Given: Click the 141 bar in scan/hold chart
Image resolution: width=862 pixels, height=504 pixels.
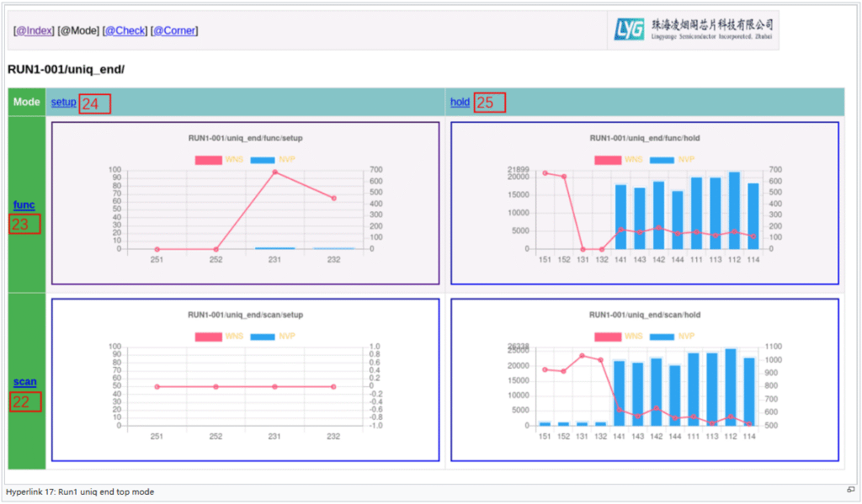Looking at the screenshot, I should click(620, 393).
